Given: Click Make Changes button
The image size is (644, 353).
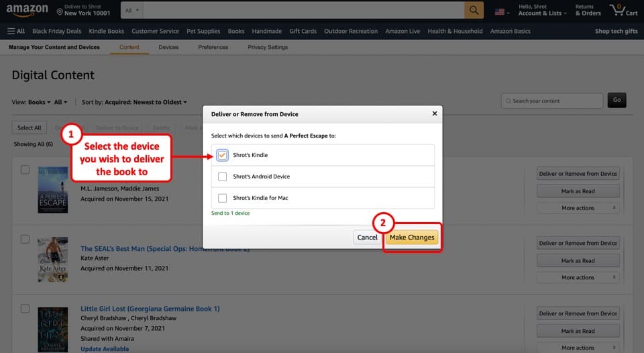Looking at the screenshot, I should pos(411,237).
